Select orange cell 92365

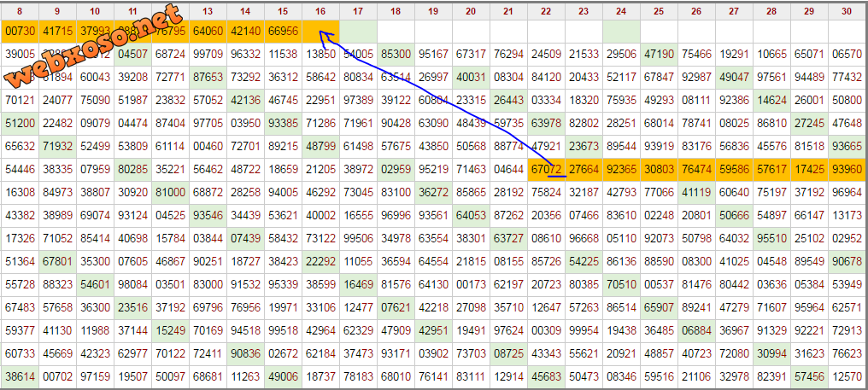(621, 171)
